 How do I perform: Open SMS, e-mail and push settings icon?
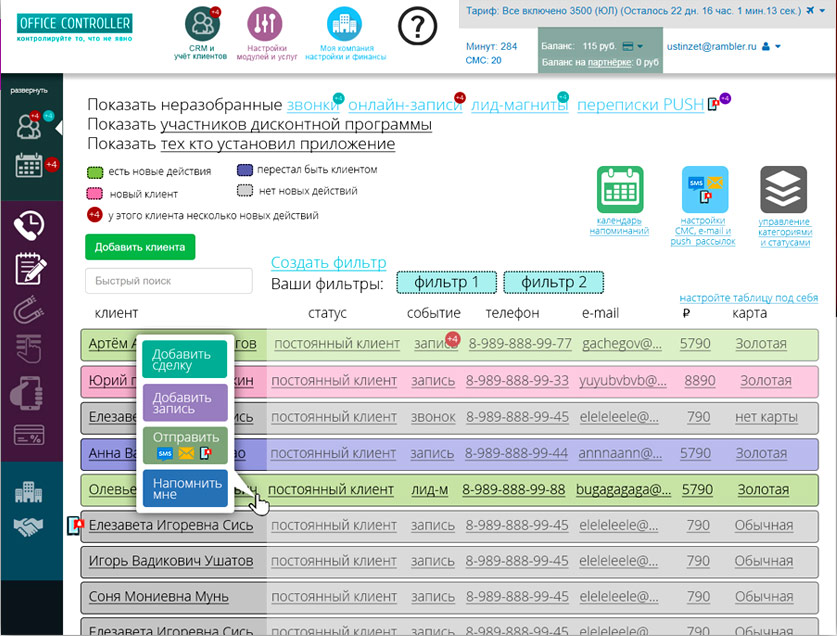click(704, 189)
